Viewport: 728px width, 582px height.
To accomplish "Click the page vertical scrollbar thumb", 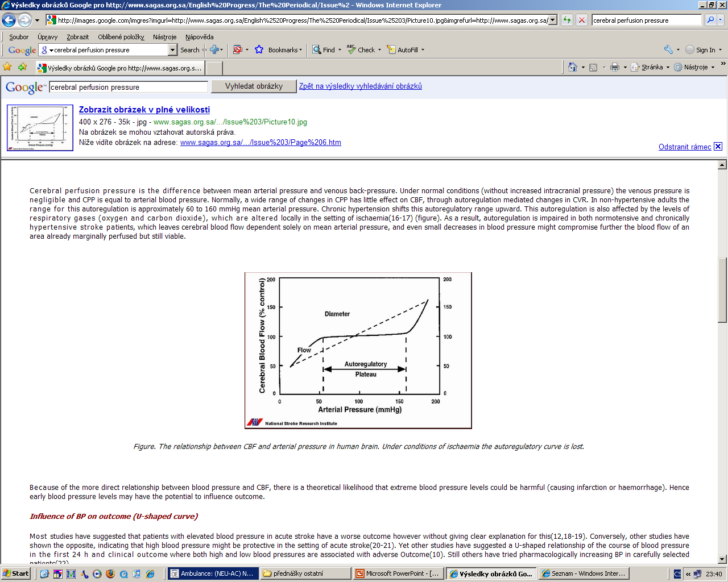I will pyautogui.click(x=722, y=289).
